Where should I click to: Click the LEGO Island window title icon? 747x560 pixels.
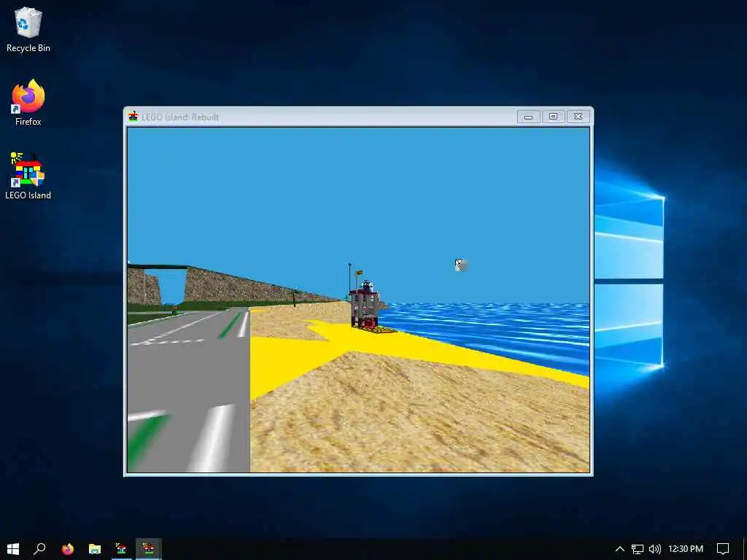[133, 117]
